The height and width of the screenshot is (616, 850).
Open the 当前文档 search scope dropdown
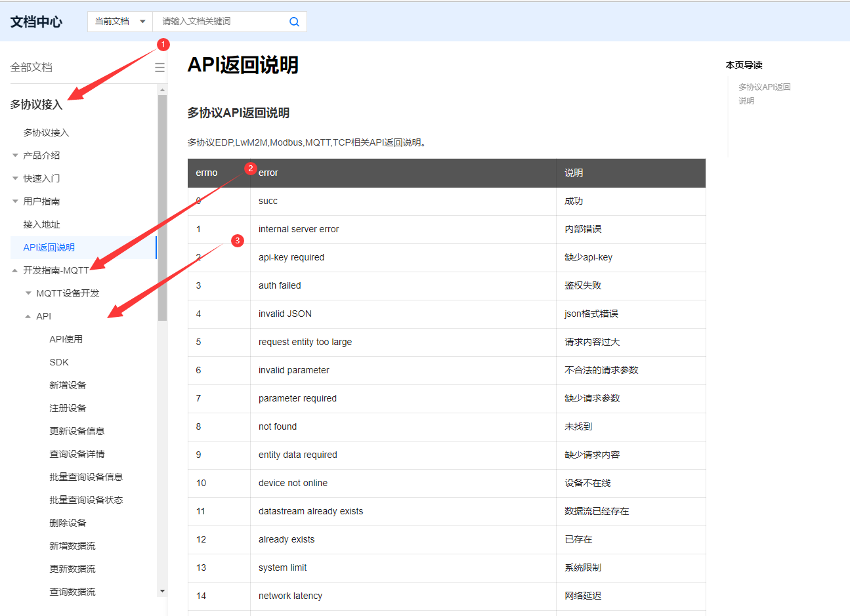pyautogui.click(x=119, y=22)
